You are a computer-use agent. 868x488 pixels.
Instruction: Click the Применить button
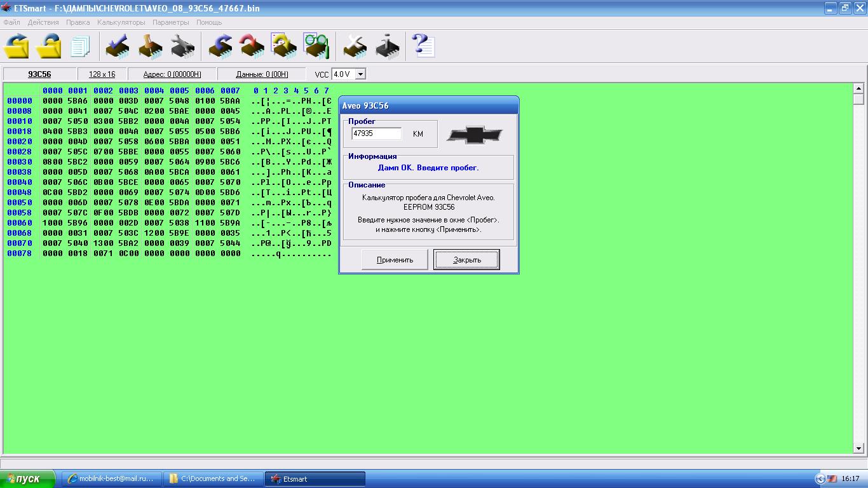pos(395,259)
